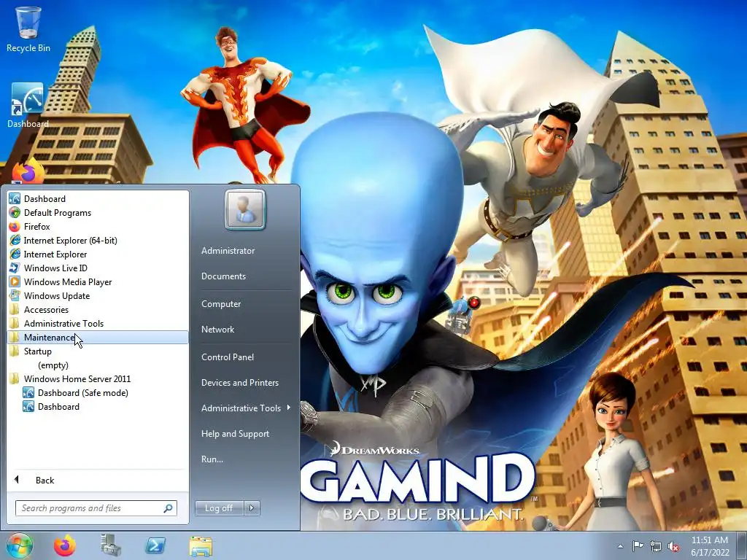The image size is (747, 560).
Task: Click the Windows Update icon
Action: (15, 295)
